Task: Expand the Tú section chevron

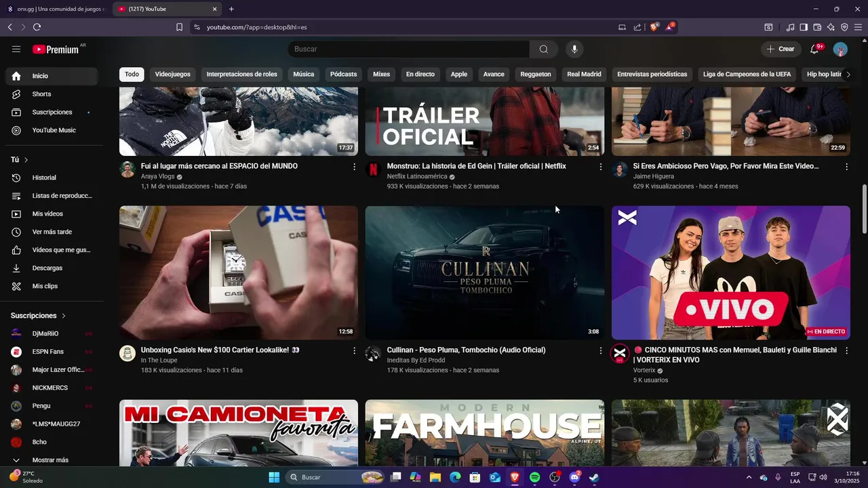Action: click(26, 160)
